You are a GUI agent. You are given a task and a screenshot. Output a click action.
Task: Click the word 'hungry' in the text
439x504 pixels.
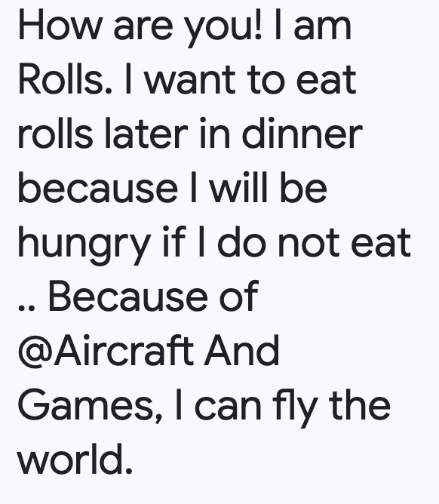[x=84, y=245]
